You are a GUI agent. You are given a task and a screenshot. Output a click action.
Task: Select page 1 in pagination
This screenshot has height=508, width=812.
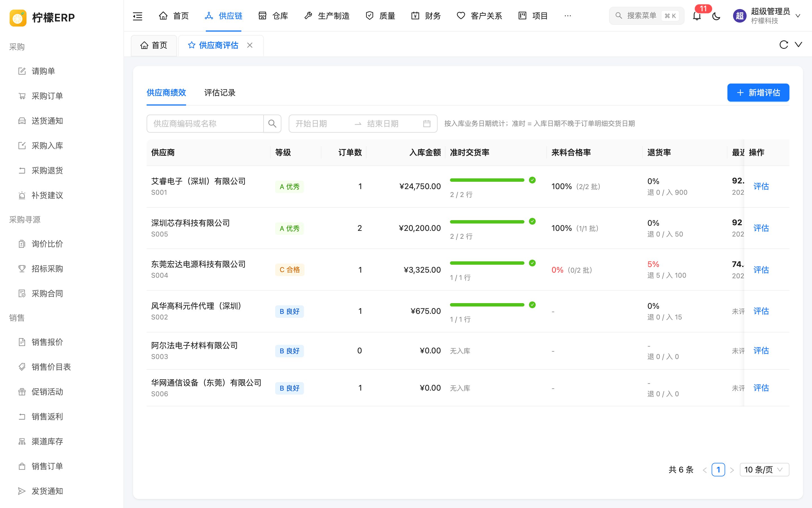pyautogui.click(x=718, y=470)
